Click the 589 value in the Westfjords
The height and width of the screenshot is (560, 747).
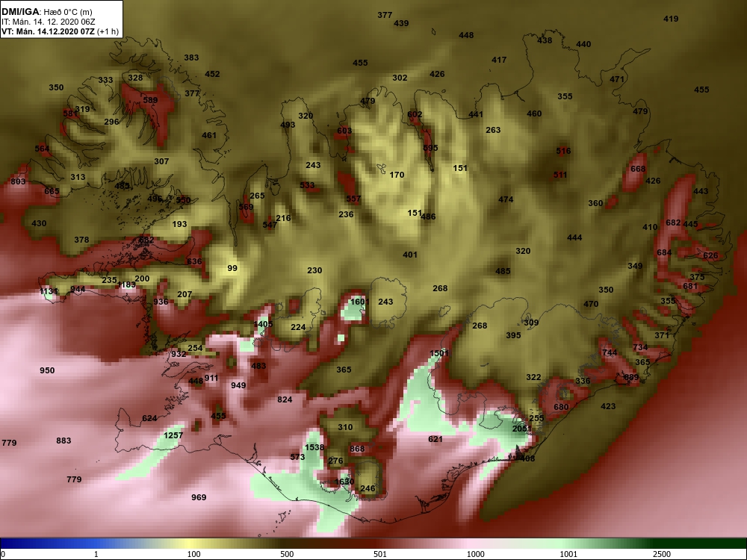click(150, 100)
